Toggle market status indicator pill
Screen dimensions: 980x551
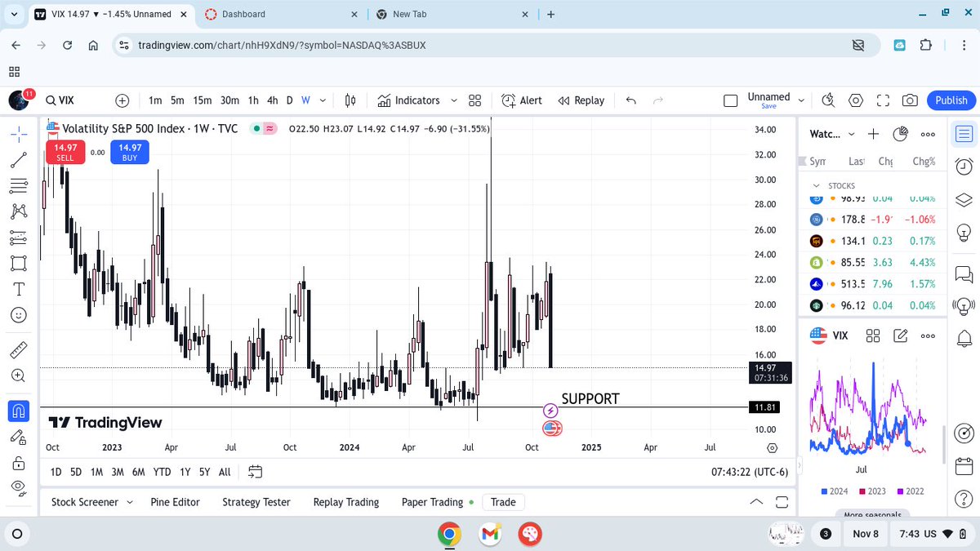point(263,128)
